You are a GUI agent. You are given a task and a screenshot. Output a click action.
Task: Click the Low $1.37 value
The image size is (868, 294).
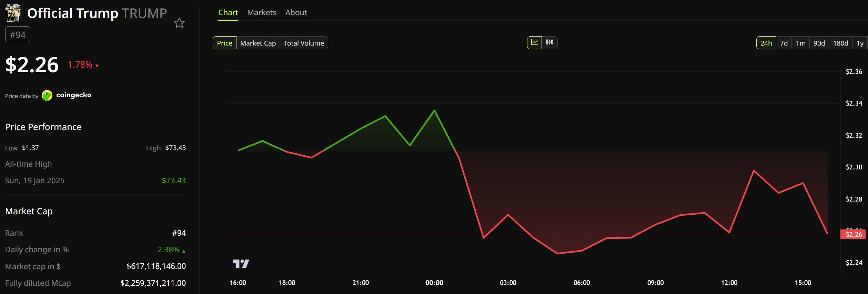coord(30,148)
